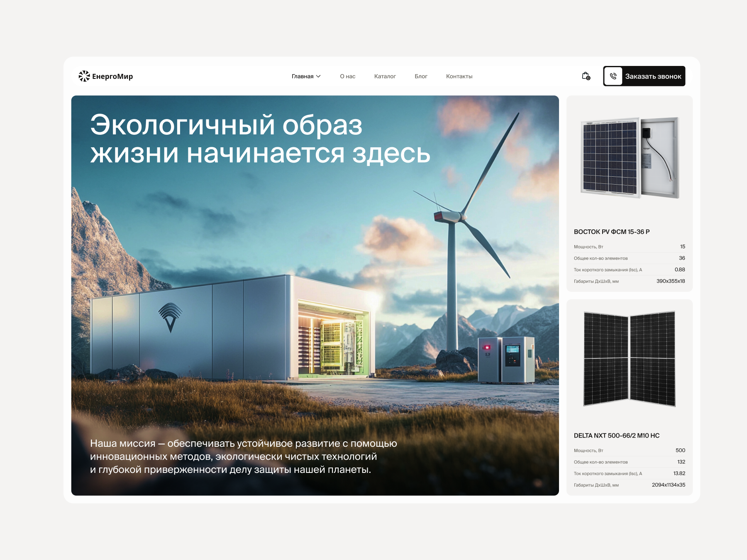
Task: Select the ВОСТОК solar panel product image
Action: [x=630, y=158]
